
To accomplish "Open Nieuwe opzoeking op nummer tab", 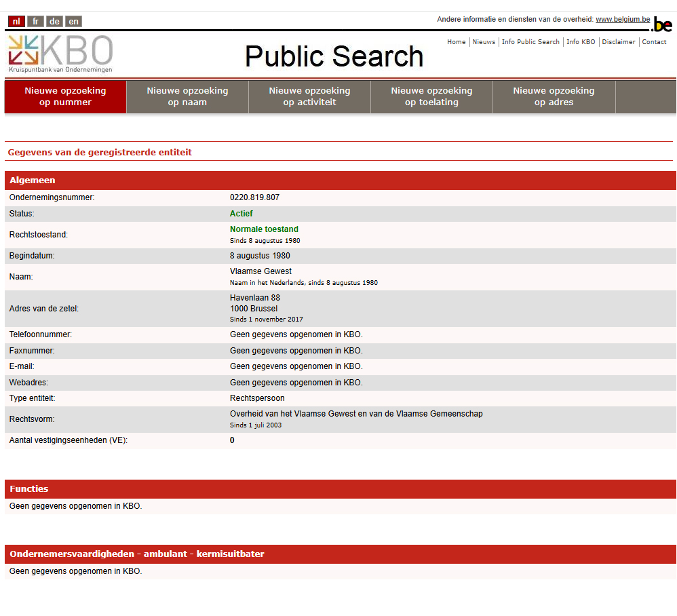I will (x=65, y=96).
